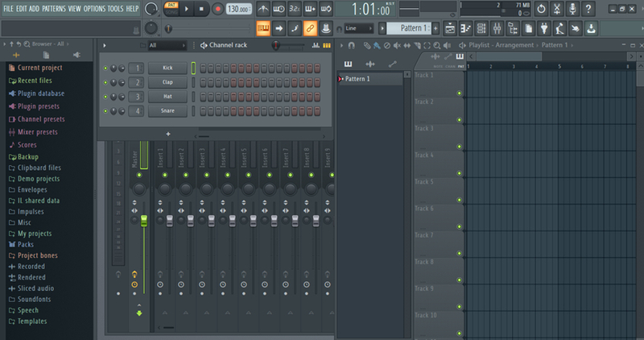Open the HELP menu
The width and height of the screenshot is (644, 340).
132,9
